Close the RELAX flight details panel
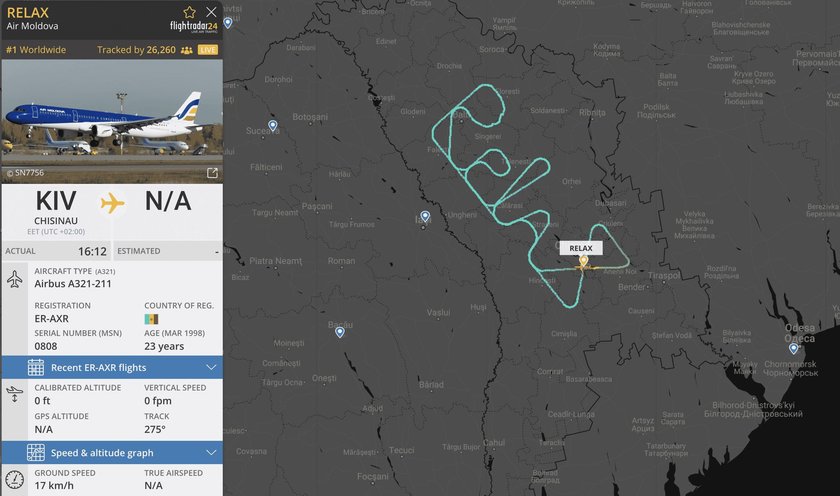 pos(211,12)
